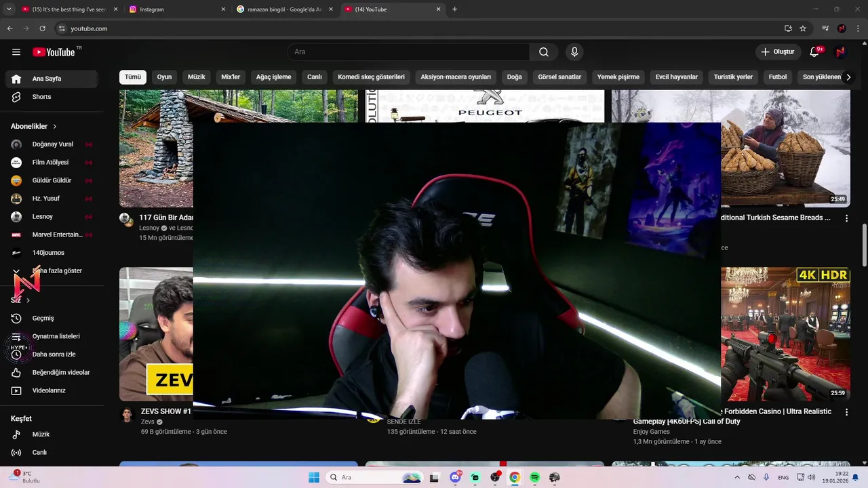868x488 pixels.
Task: Open Shorts in the sidebar
Action: [x=52, y=97]
